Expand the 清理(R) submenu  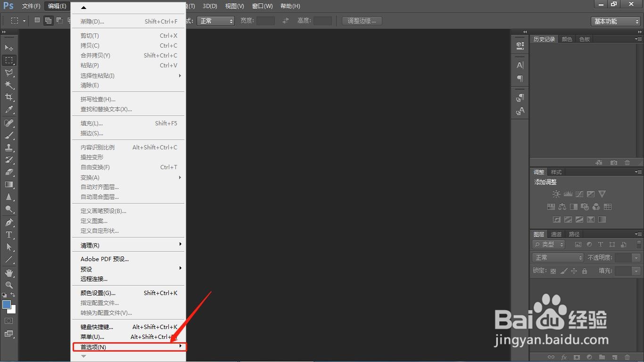128,245
